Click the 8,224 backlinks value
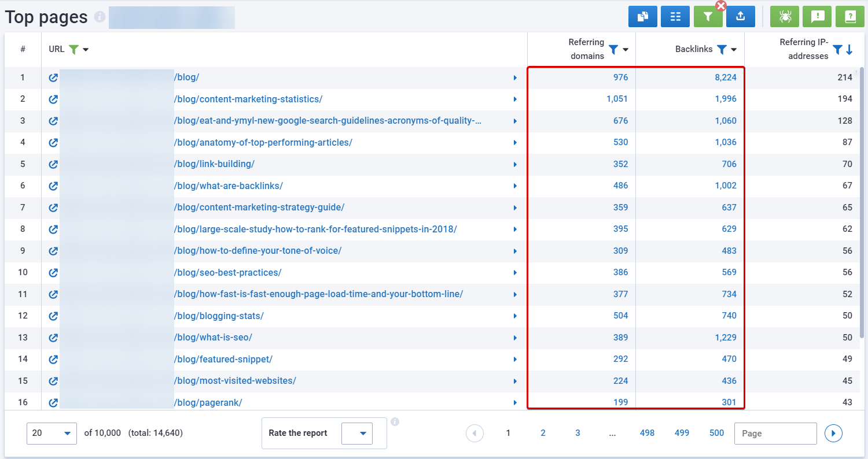The image size is (868, 459). 726,77
